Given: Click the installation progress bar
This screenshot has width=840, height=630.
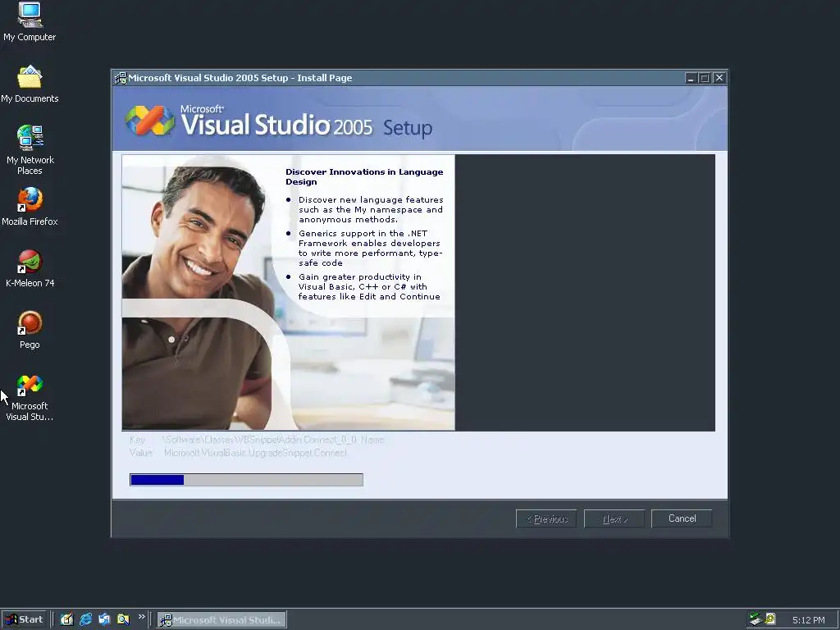Looking at the screenshot, I should (x=246, y=479).
